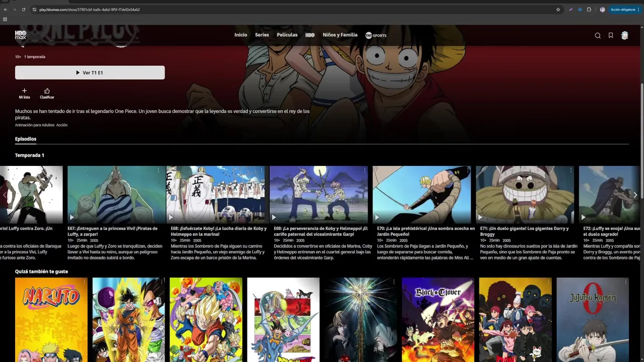The image size is (644, 362).
Task: Open the HBO hub logo in navigation
Action: [x=310, y=35]
